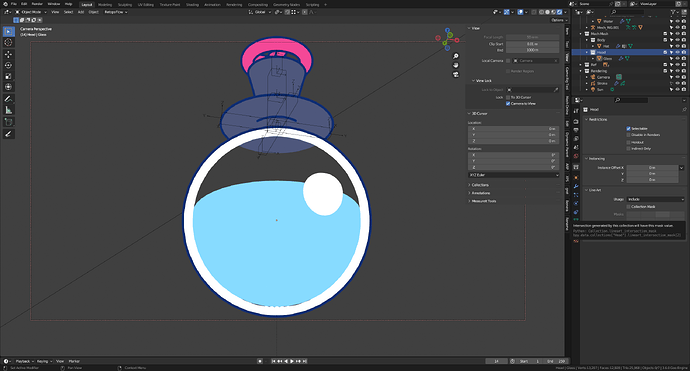The width and height of the screenshot is (690, 371).
Task: Select the Annotate tool
Action: (8, 99)
